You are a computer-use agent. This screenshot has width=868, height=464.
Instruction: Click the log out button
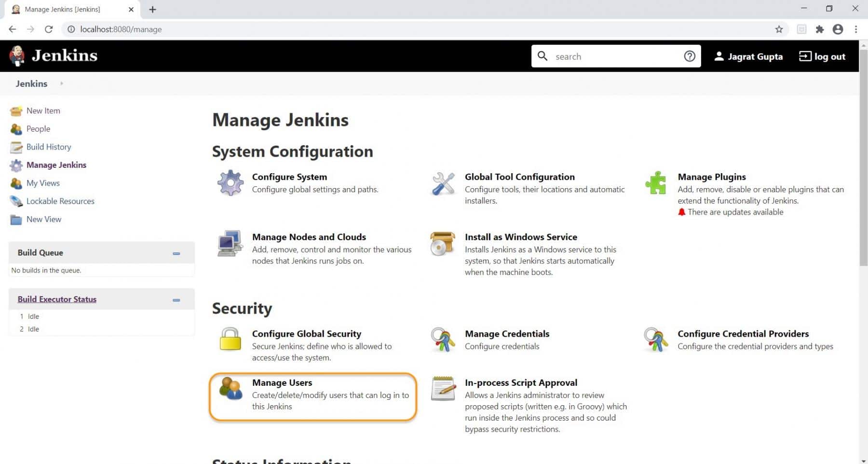click(822, 56)
